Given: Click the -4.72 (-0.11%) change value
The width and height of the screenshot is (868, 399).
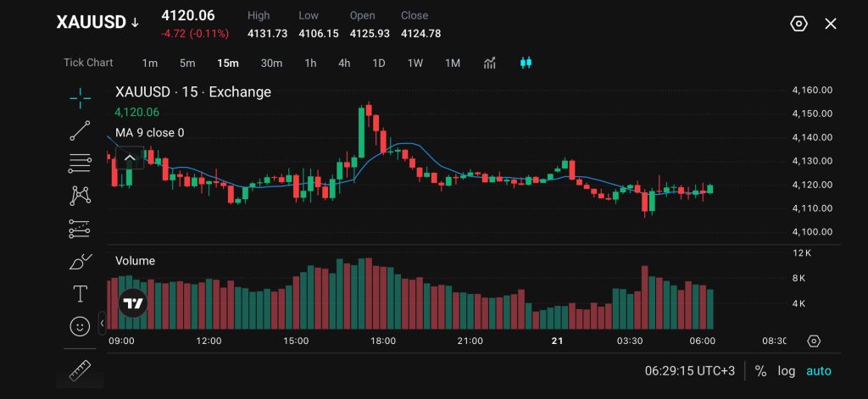Looking at the screenshot, I should (195, 34).
